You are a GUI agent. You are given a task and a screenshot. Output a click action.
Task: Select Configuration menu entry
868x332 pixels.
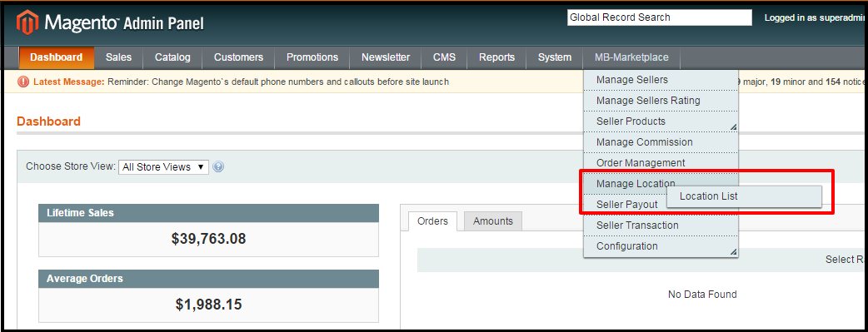[661, 246]
